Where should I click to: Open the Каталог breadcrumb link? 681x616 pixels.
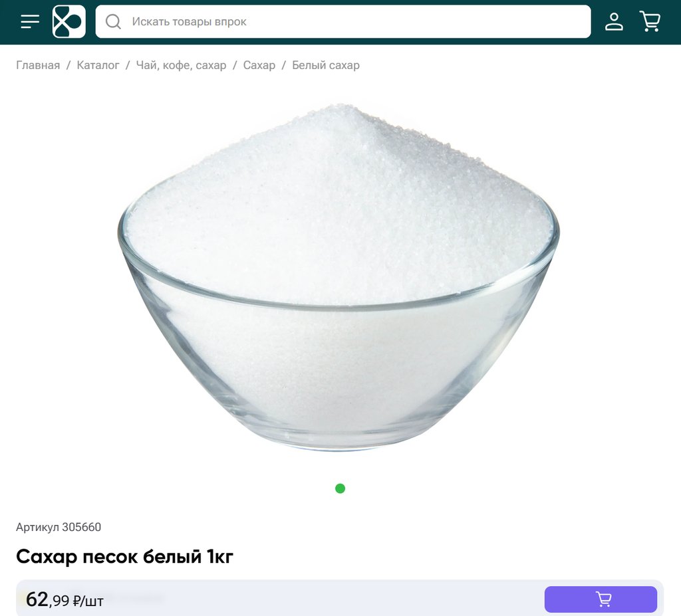pyautogui.click(x=98, y=65)
